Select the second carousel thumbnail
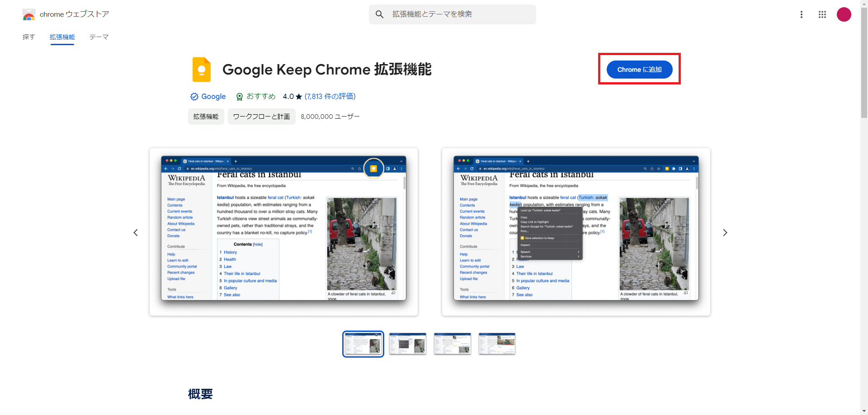This screenshot has height=415, width=868. pos(408,344)
